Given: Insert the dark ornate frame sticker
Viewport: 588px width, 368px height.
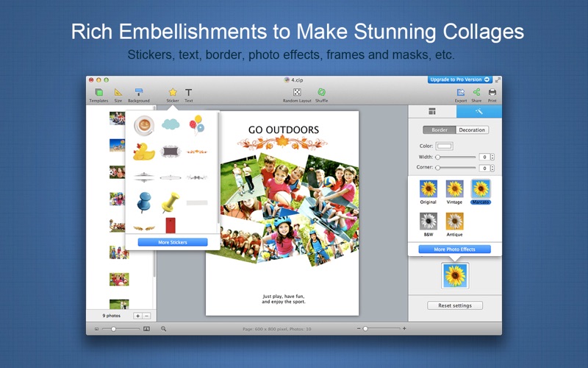Looking at the screenshot, I should tap(171, 152).
